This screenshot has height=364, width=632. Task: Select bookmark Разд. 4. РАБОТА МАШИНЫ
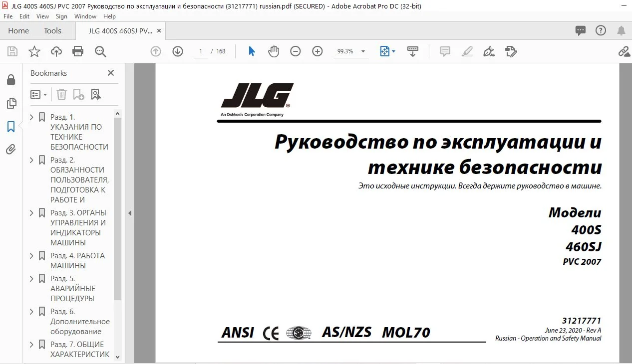pos(78,261)
